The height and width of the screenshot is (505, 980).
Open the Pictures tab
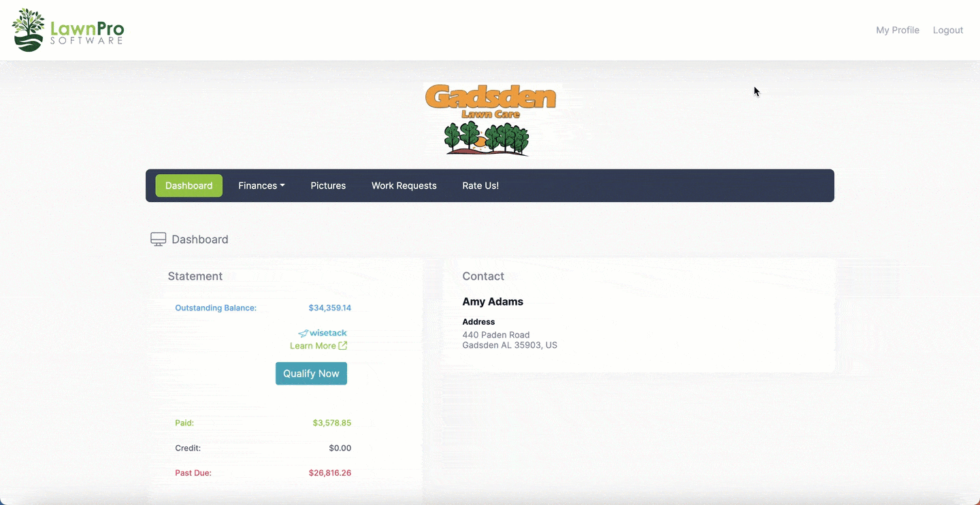tap(328, 186)
